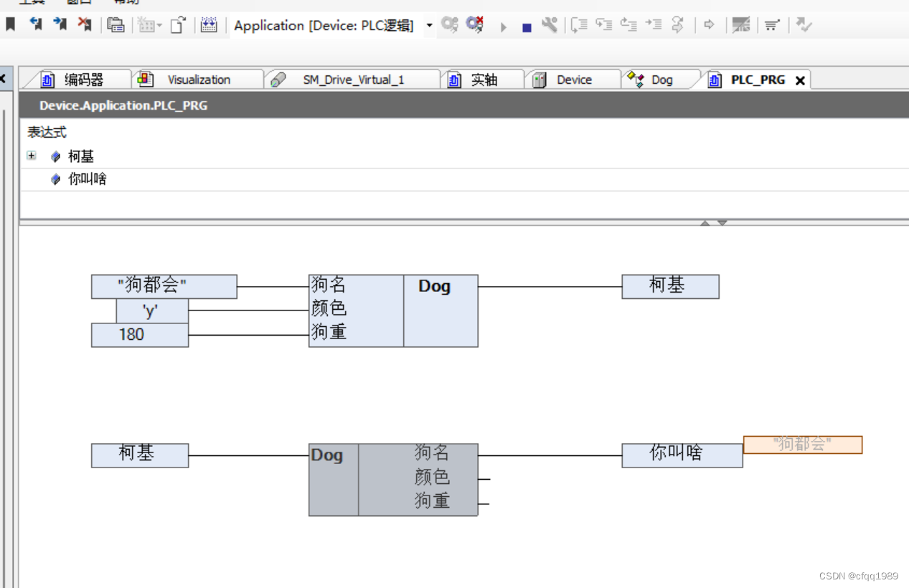Image resolution: width=909 pixels, height=588 pixels.
Task: Click the 柯基 output box in the diagram
Action: pyautogui.click(x=669, y=286)
